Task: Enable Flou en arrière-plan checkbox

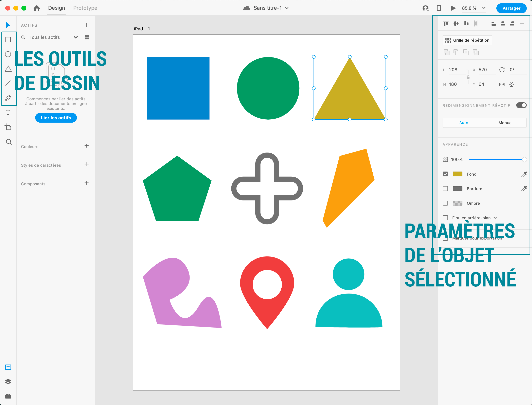Action: 445,218
